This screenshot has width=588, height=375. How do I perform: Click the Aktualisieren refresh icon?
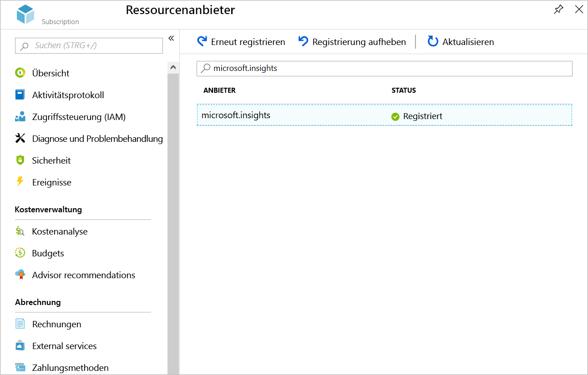tap(433, 41)
